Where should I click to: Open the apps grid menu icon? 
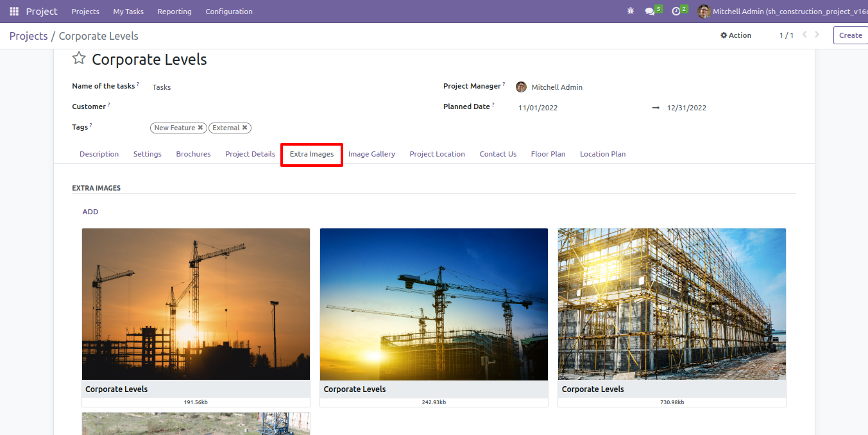coord(14,12)
